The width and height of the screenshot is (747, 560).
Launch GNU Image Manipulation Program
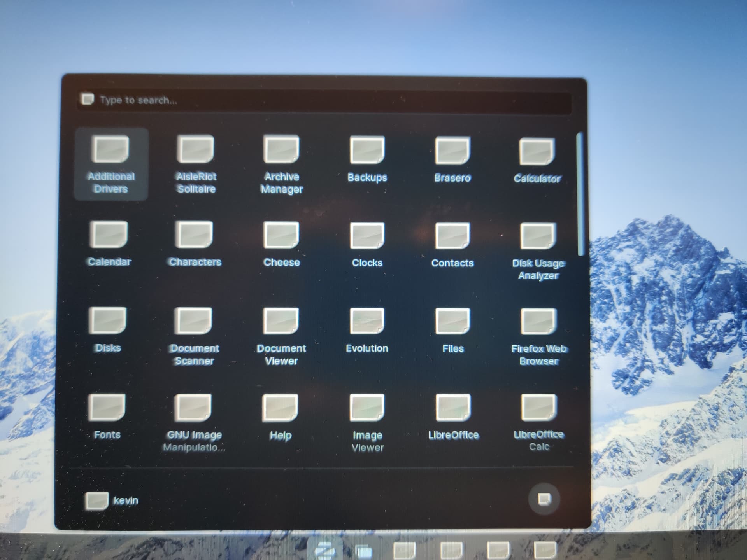(x=194, y=423)
